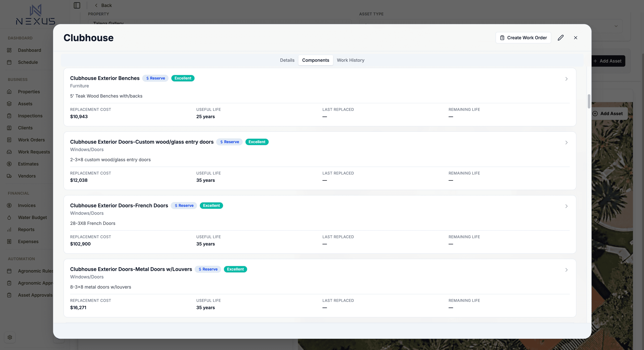Expand Metal Doors w/Louvers chevron
The width and height of the screenshot is (644, 350).
566,270
